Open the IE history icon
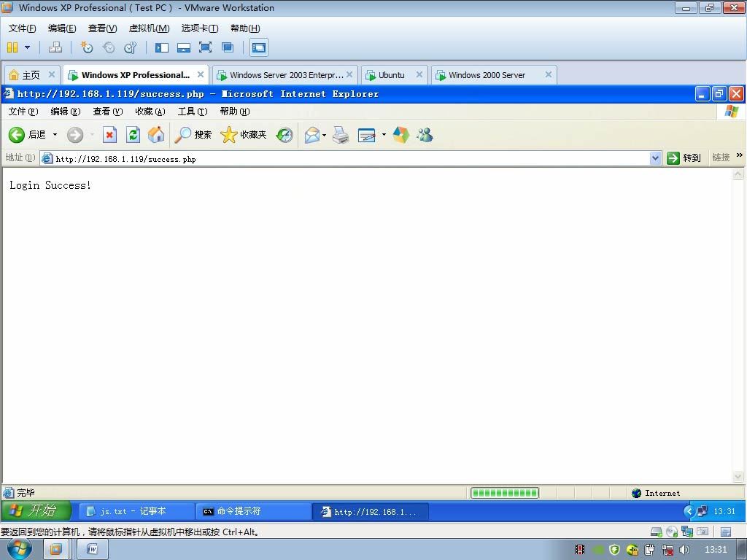Screen dimensions: 747x560 285,135
